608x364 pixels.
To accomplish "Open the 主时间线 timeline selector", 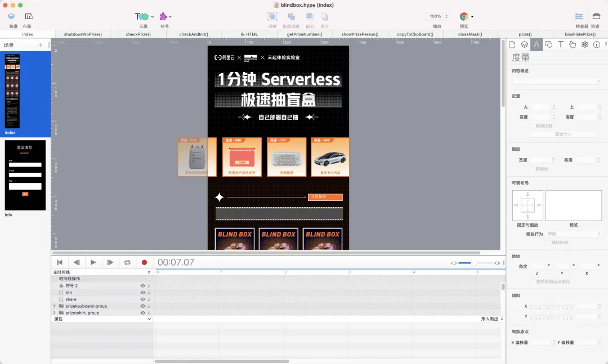I will [x=101, y=272].
